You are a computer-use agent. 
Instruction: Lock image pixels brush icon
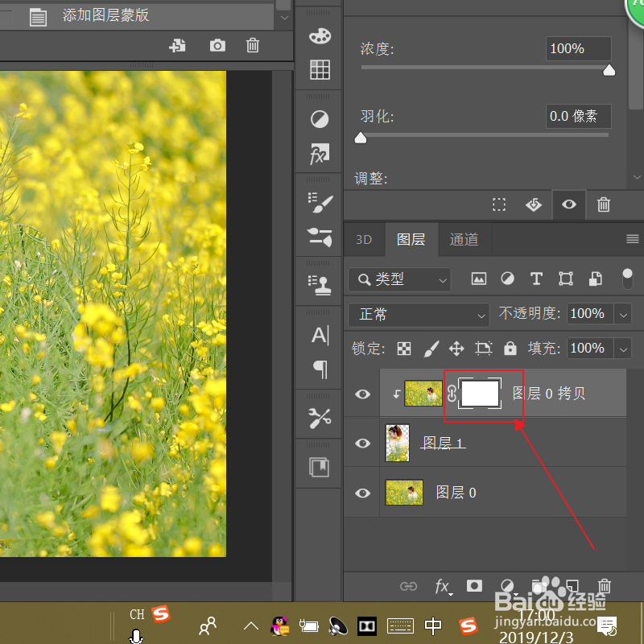click(x=431, y=349)
